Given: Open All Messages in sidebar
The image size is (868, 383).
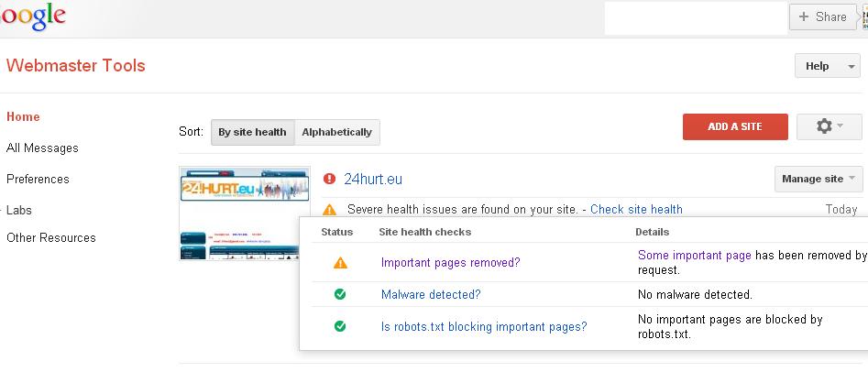Looking at the screenshot, I should pos(42,148).
